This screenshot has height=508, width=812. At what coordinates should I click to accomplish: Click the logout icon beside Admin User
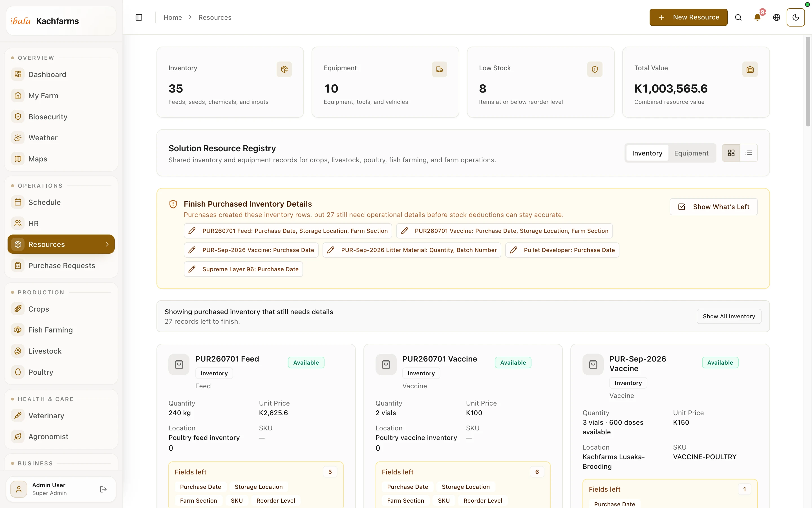103,489
